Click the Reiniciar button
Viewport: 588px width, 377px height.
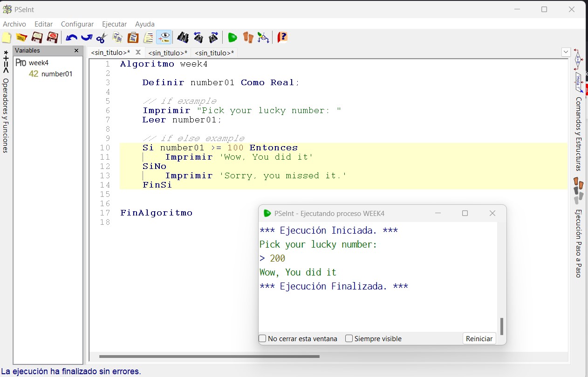[x=479, y=338]
